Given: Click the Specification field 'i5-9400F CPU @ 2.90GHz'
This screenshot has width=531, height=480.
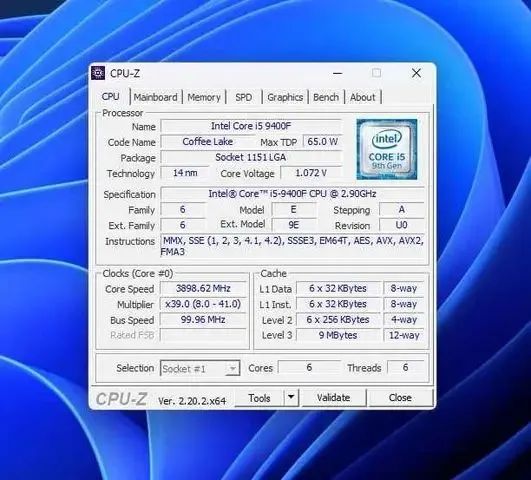Looking at the screenshot, I should [292, 194].
